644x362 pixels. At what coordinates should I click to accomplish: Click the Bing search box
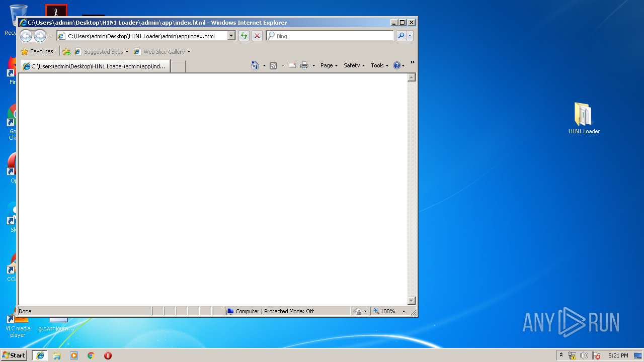pos(330,36)
